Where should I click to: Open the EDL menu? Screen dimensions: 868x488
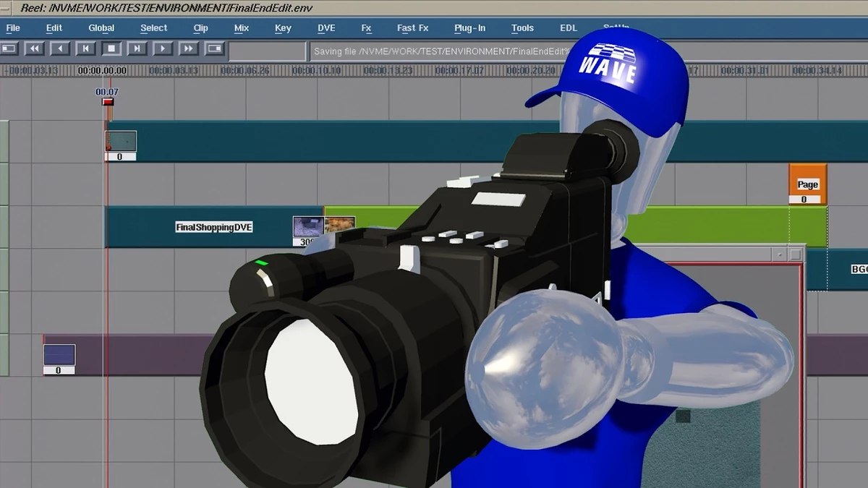(x=569, y=28)
